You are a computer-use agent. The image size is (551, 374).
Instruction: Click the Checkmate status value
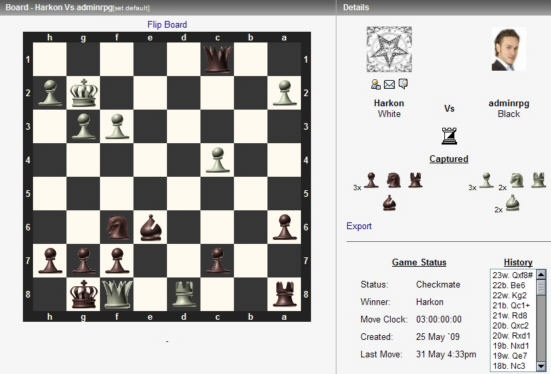coord(438,284)
